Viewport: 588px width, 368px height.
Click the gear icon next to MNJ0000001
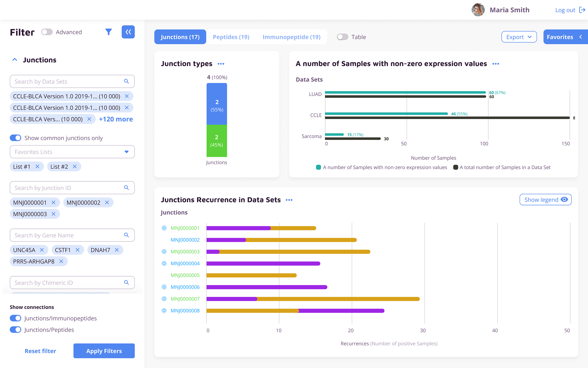tap(164, 228)
